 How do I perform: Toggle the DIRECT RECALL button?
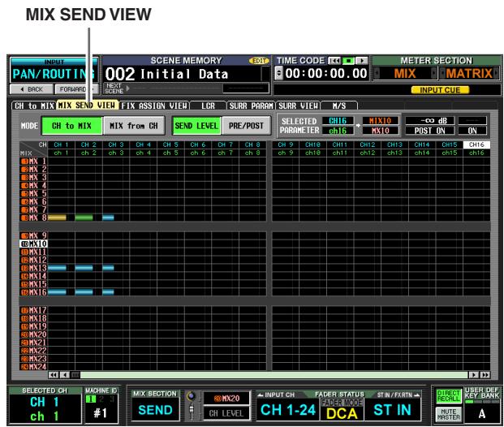[x=449, y=396]
